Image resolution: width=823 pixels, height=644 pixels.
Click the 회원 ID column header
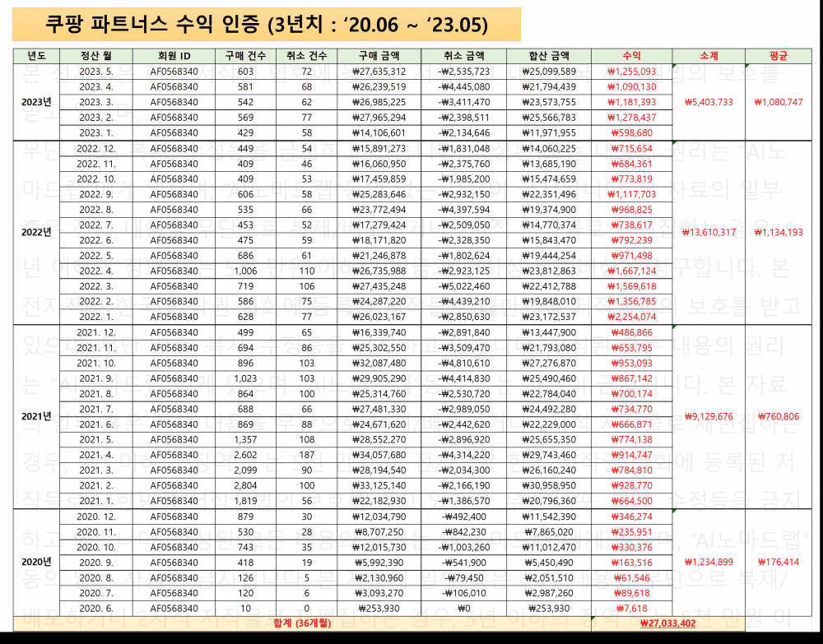(174, 56)
